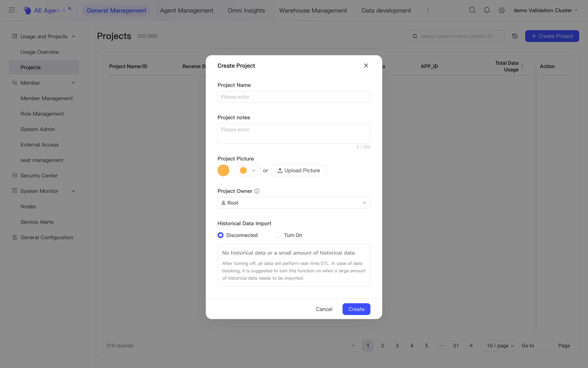
Task: Open the settings gear icon
Action: pyautogui.click(x=501, y=10)
